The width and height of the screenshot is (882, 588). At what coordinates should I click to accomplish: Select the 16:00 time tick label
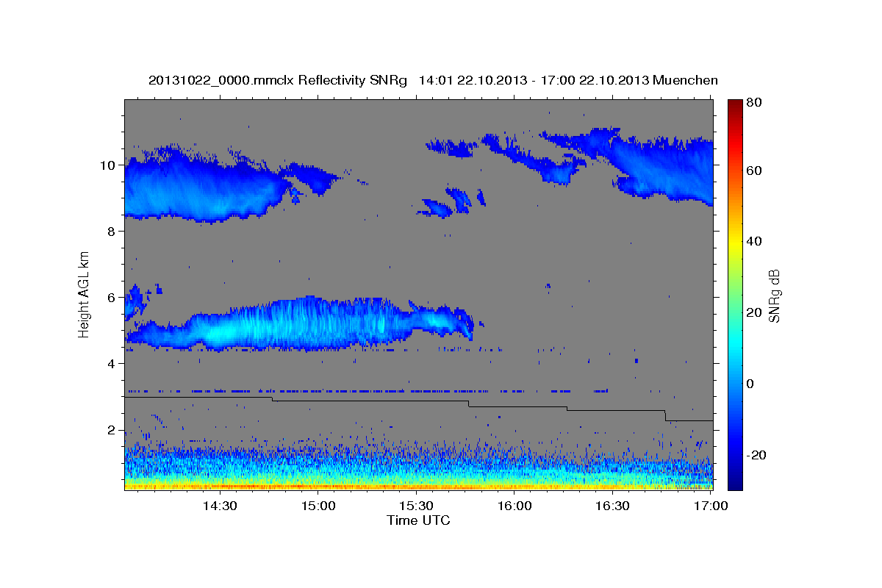pyautogui.click(x=514, y=506)
